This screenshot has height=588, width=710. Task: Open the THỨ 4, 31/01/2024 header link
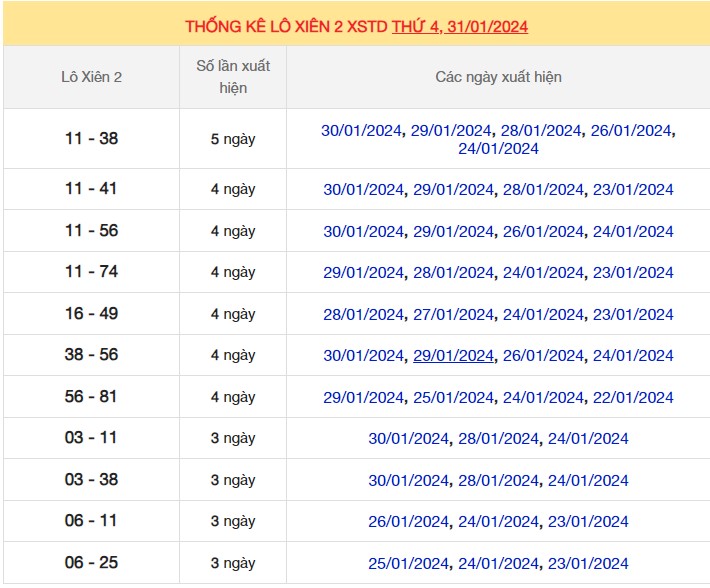point(460,27)
